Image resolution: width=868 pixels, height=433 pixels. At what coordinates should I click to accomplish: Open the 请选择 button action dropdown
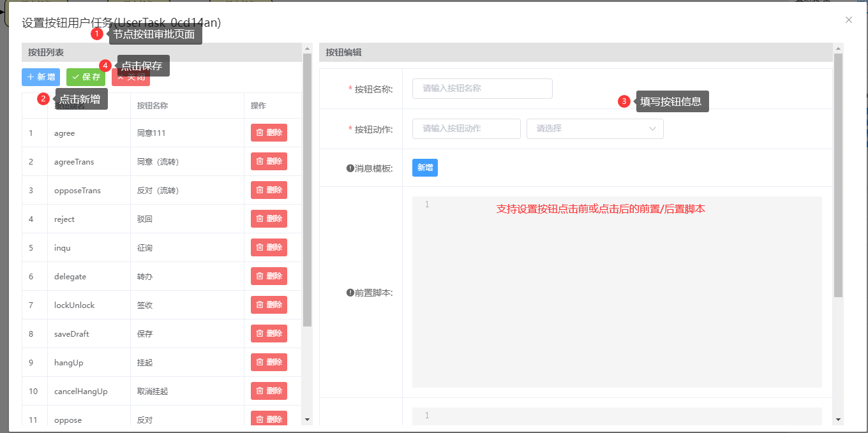595,129
